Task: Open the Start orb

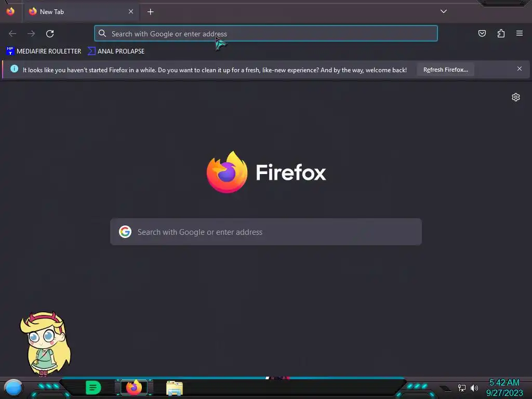Action: (14, 388)
